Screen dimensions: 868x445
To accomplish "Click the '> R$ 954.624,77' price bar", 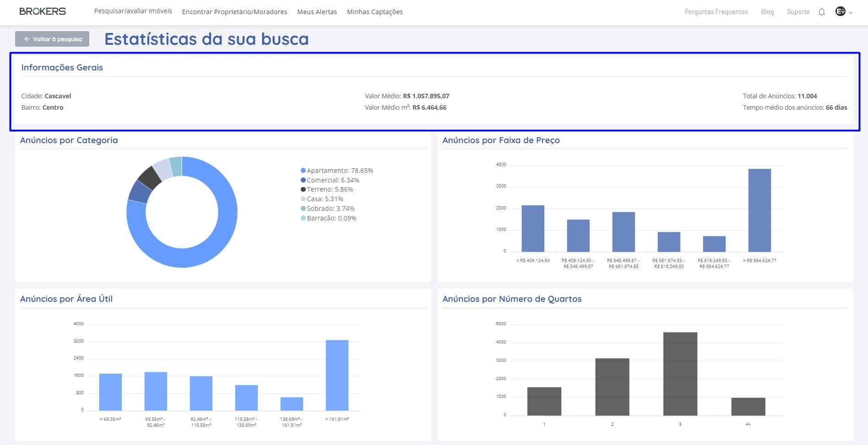I will tap(759, 210).
